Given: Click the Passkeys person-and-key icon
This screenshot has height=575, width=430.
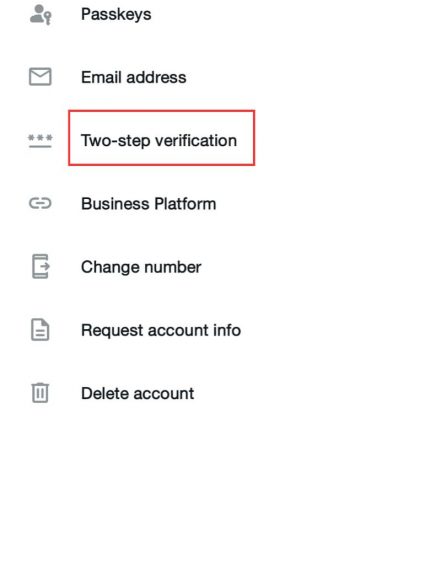Looking at the screenshot, I should coord(40,15).
